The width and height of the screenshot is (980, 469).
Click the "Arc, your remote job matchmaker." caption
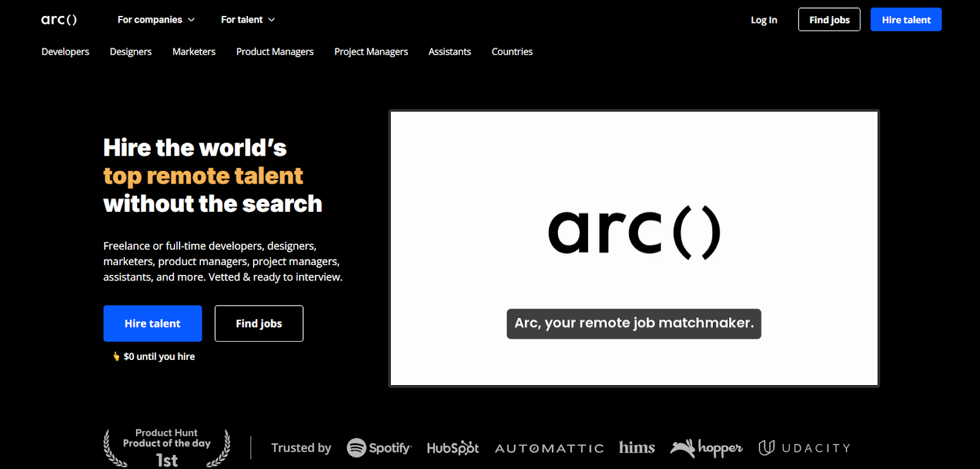pyautogui.click(x=634, y=323)
